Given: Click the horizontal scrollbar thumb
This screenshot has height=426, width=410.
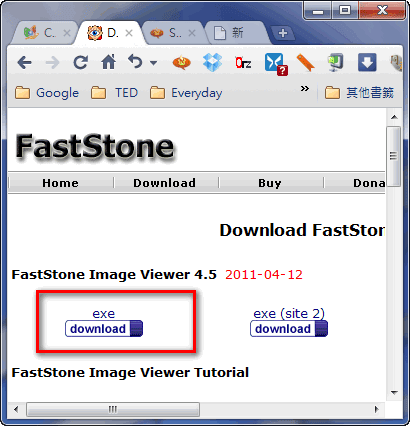Looking at the screenshot, I should 113,409.
